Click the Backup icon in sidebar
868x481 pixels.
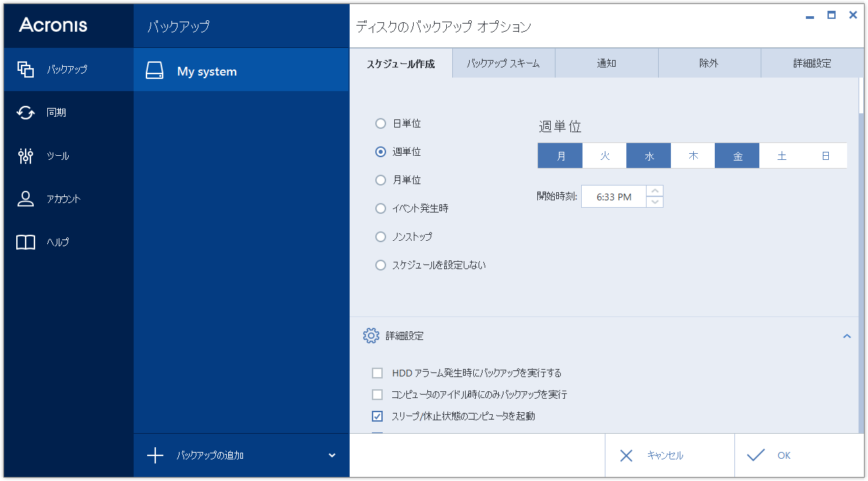(26, 69)
